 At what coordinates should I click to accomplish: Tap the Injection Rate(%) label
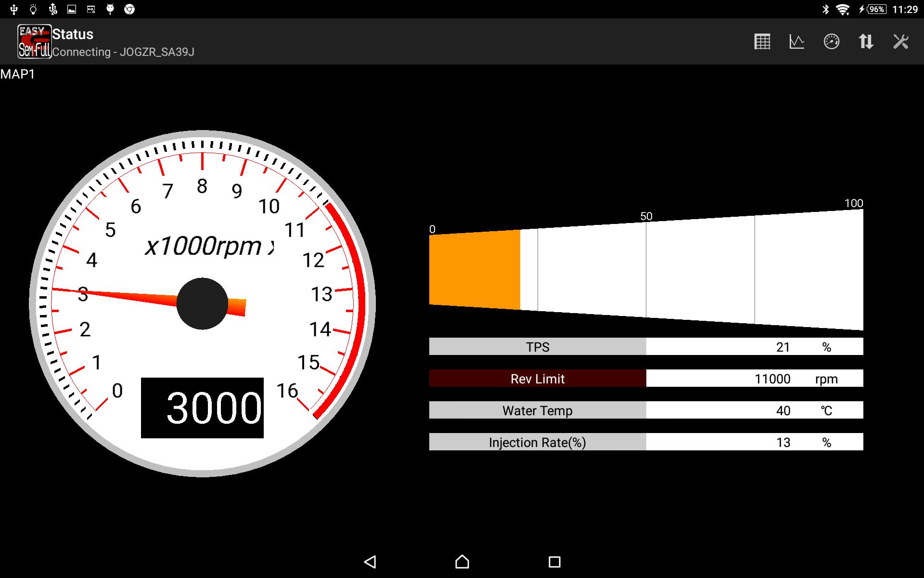(x=538, y=442)
